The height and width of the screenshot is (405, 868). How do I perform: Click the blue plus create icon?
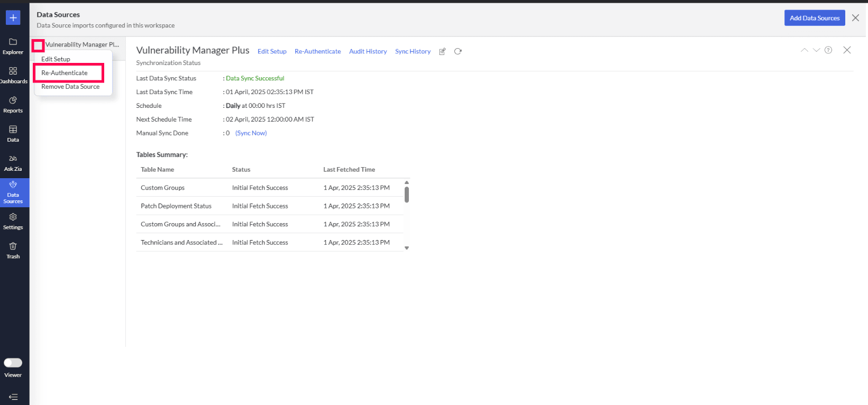click(13, 18)
